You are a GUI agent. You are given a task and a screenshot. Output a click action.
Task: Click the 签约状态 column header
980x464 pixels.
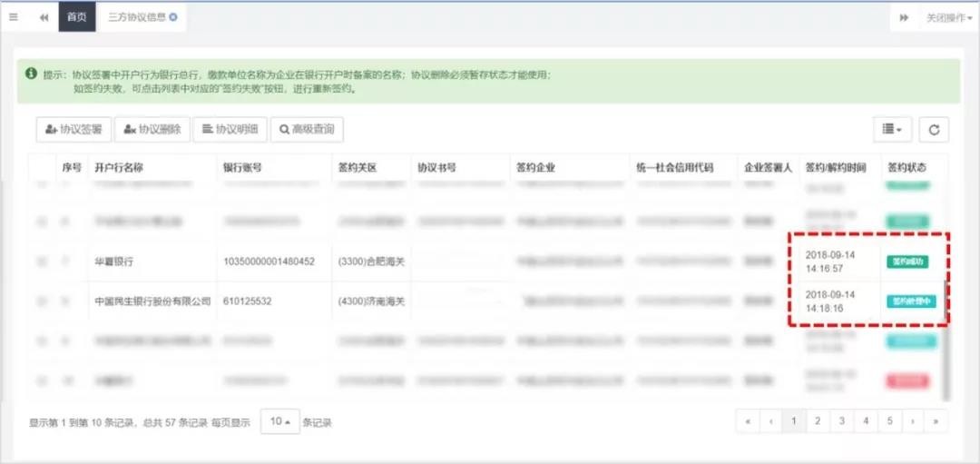point(906,168)
